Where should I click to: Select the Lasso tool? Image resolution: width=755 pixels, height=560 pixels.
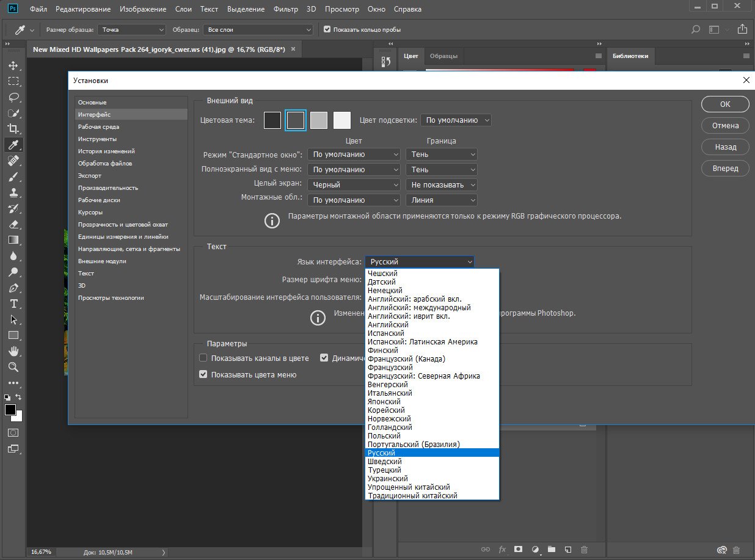point(13,97)
